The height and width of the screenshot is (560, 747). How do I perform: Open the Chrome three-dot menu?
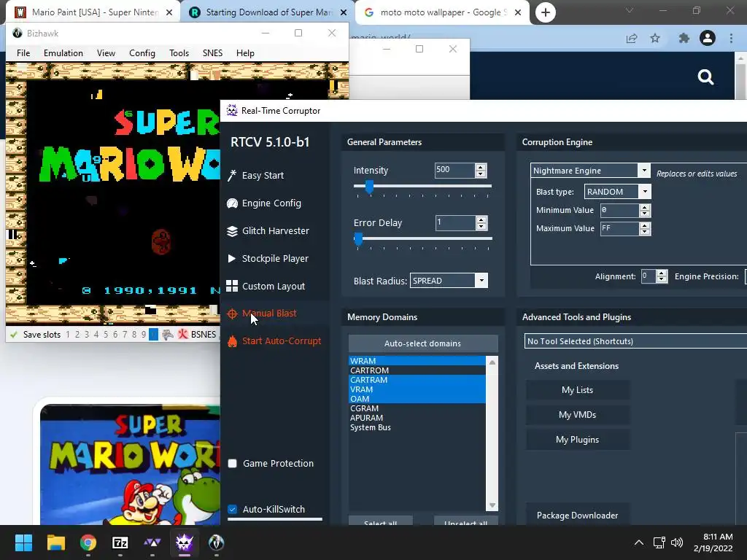(731, 38)
